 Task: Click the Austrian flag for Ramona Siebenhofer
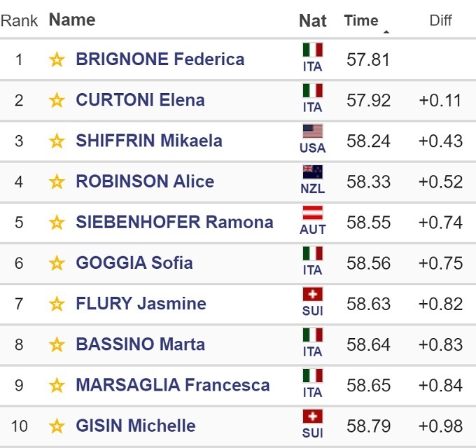312,212
